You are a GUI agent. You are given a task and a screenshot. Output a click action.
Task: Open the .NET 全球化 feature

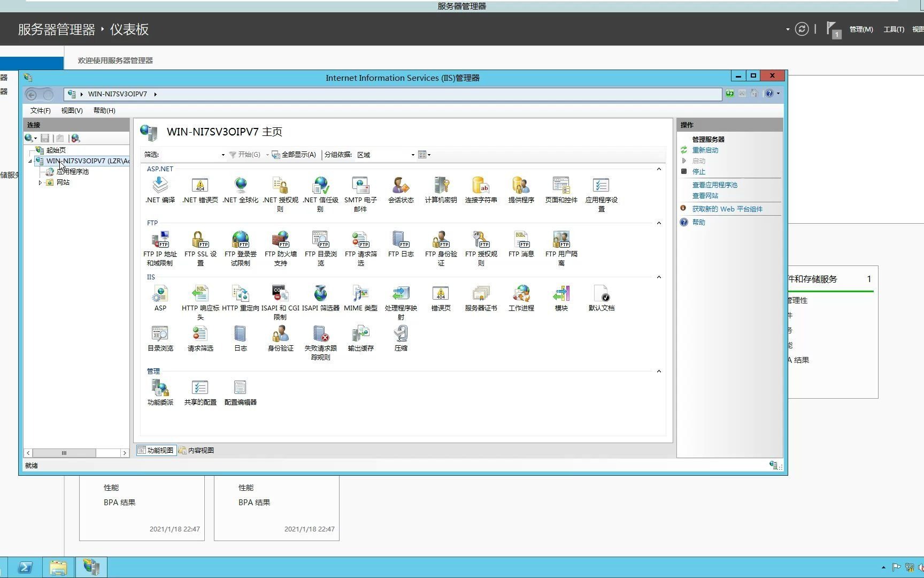click(x=240, y=191)
